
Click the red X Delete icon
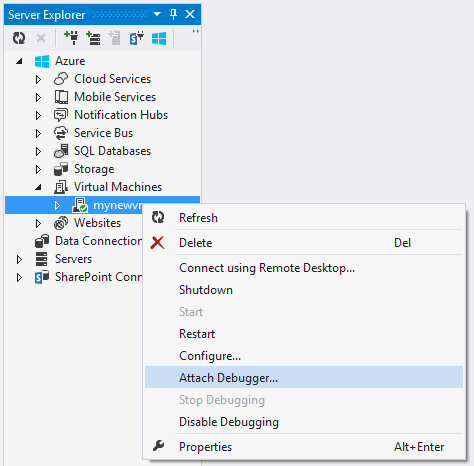157,243
